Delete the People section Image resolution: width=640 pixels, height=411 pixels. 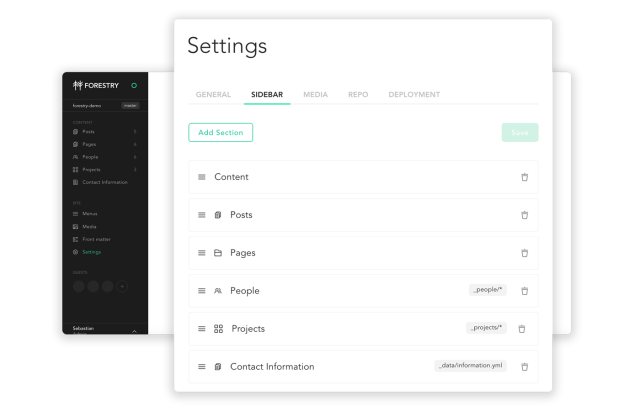(x=524, y=291)
